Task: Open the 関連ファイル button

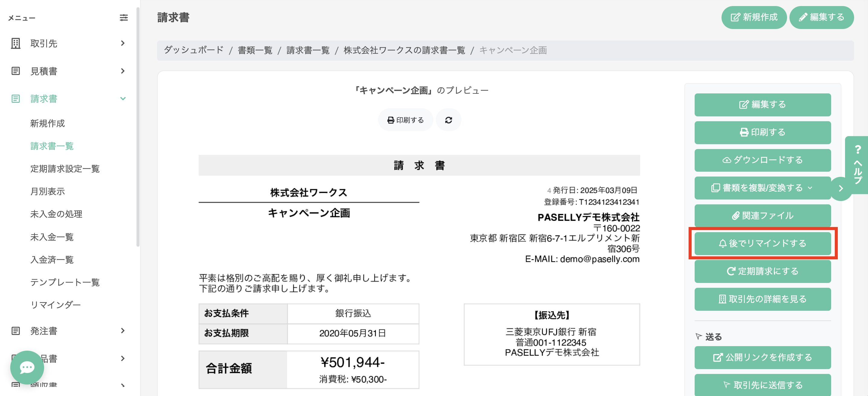Action: tap(762, 216)
